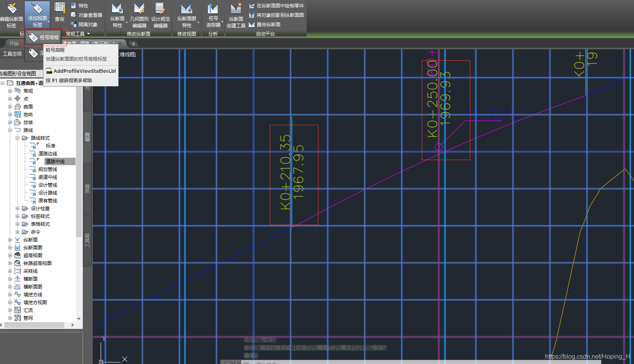The width and height of the screenshot is (634, 364).
Task: Select the 汇流 tree item
Action: [x=28, y=310]
